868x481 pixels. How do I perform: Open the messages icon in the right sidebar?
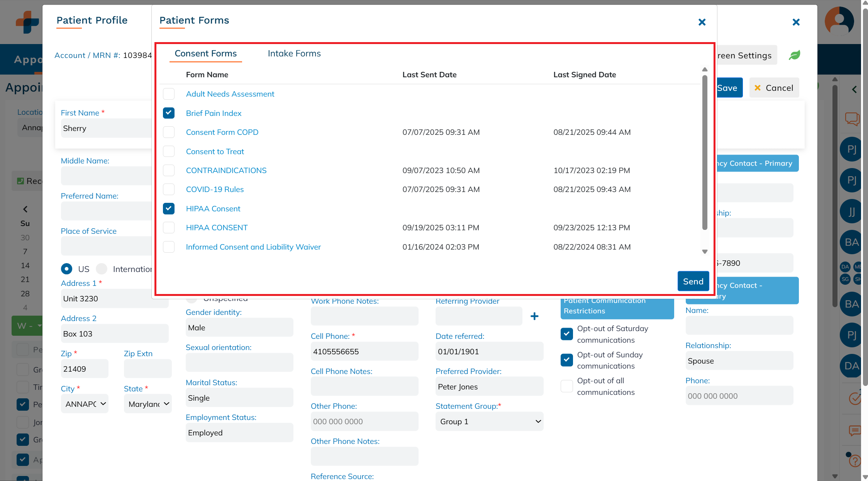click(852, 119)
